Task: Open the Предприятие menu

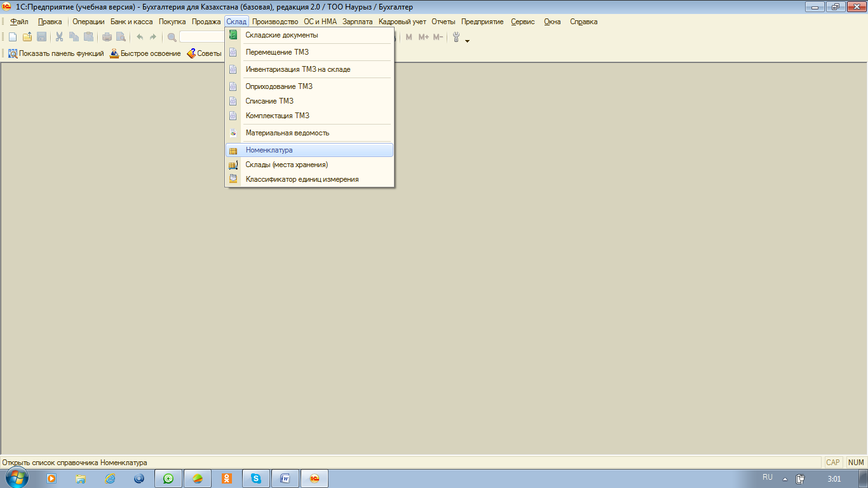Action: pos(482,22)
